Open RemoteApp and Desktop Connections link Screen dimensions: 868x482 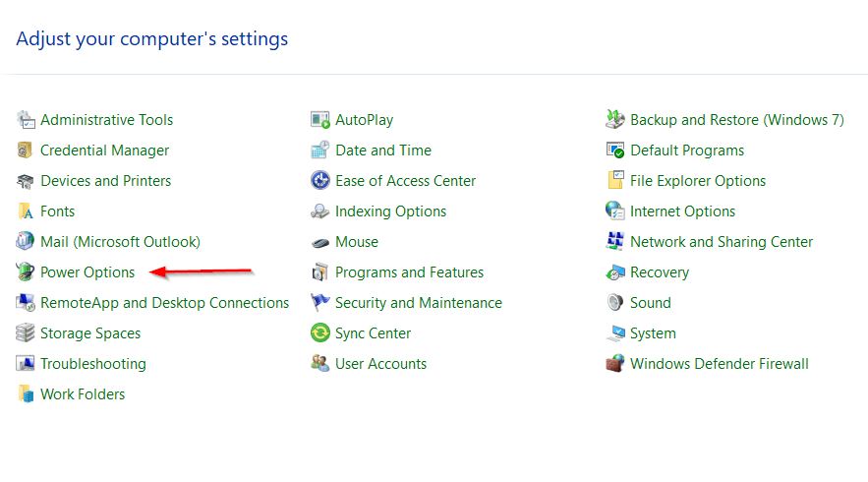pos(164,303)
